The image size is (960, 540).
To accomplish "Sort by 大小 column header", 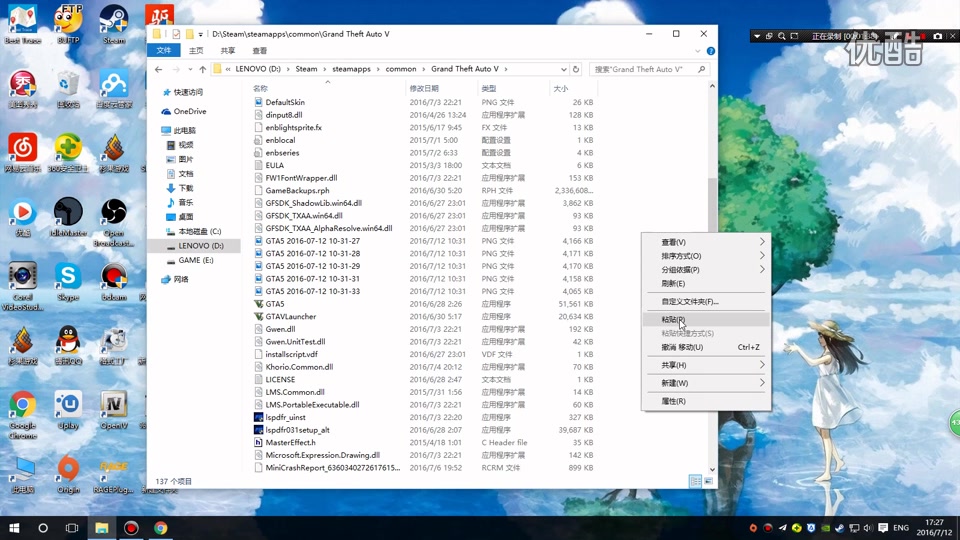I will point(573,88).
